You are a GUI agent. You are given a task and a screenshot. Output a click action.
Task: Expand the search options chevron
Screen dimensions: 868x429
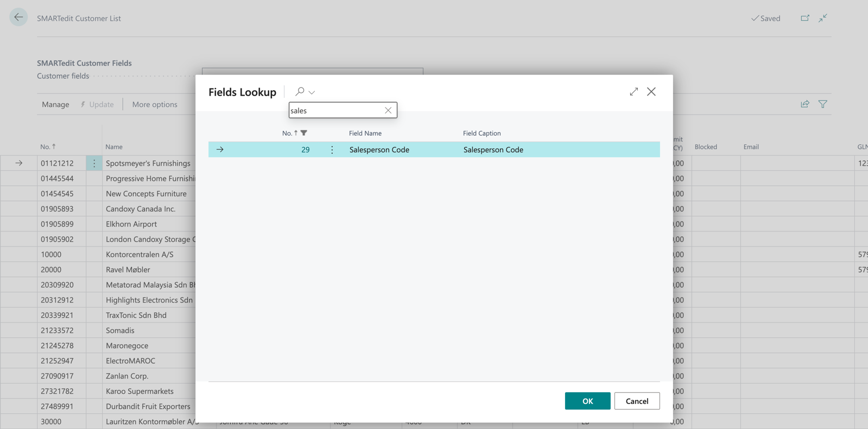[312, 92]
